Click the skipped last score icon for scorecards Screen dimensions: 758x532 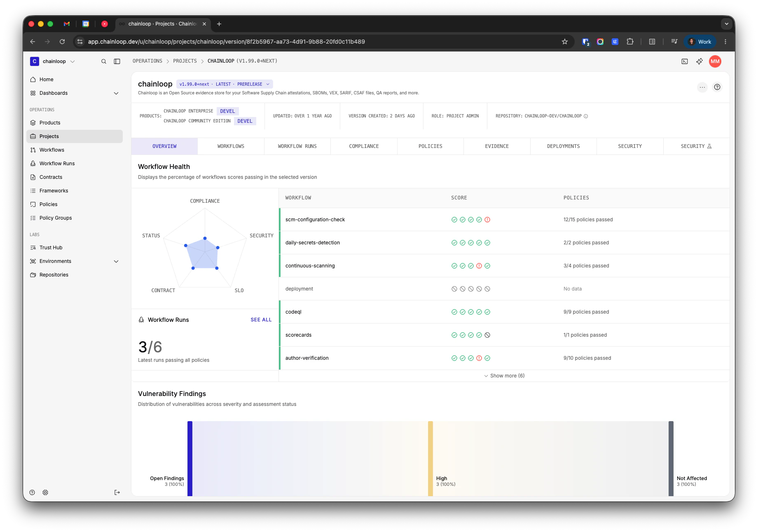click(x=487, y=335)
